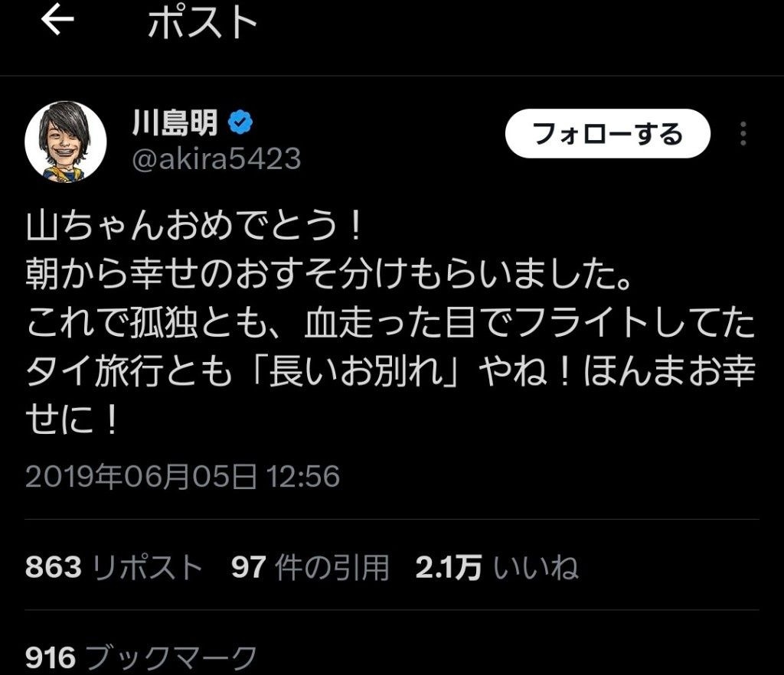Image resolution: width=784 pixels, height=675 pixels.
Task: Go back using the left arrow
Action: 57,21
